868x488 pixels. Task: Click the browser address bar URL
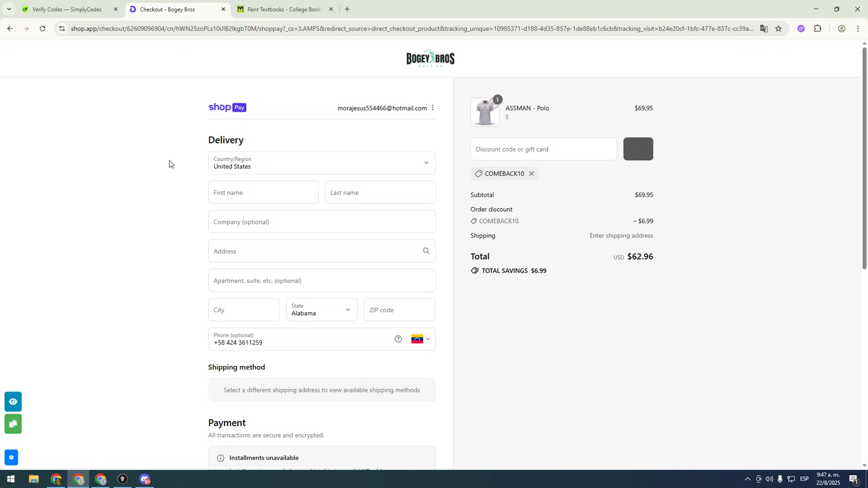[x=412, y=28]
